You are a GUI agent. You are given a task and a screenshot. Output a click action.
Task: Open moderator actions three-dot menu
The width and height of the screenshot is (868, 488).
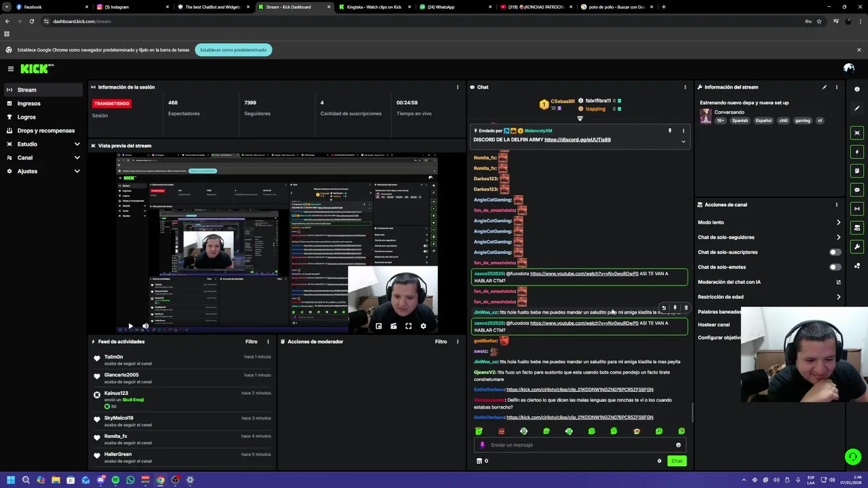tap(457, 342)
